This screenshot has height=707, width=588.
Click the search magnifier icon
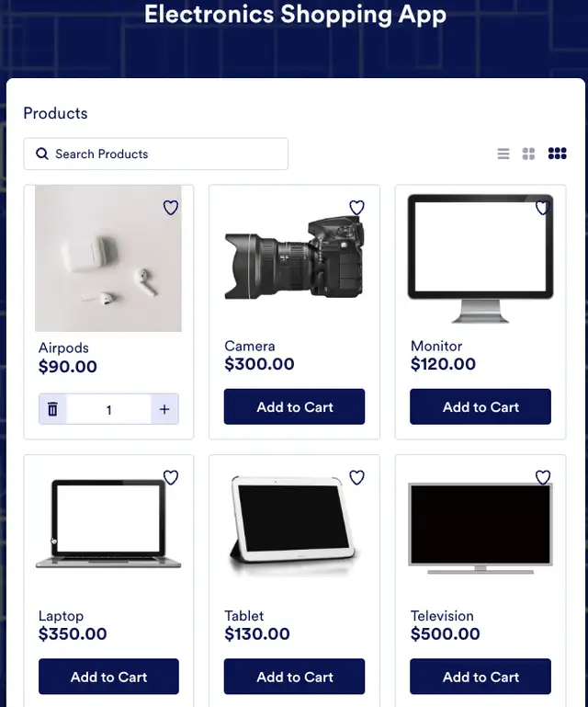pos(42,154)
